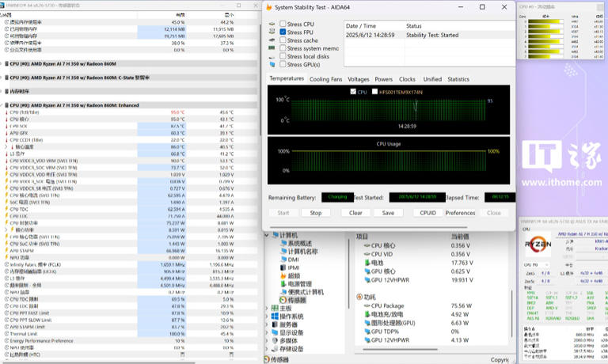Select the 电源管理 icon in tree
The width and height of the screenshot is (608, 364).
282,283
